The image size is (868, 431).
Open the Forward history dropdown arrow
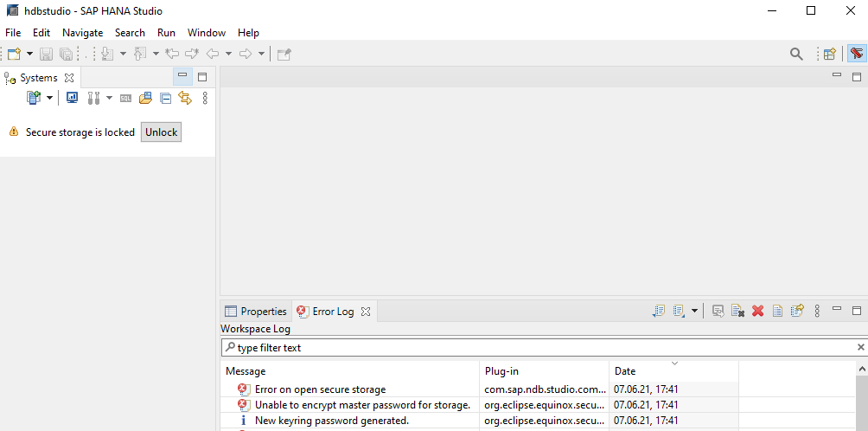point(261,54)
